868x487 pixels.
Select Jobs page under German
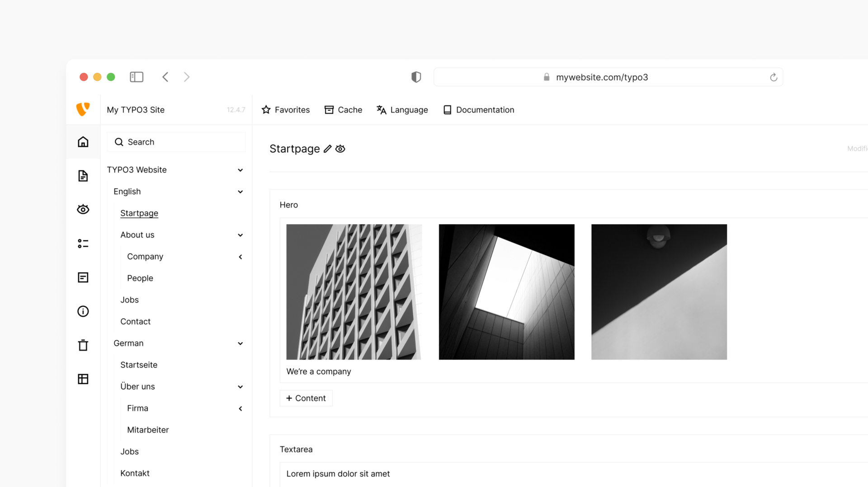[x=129, y=452]
